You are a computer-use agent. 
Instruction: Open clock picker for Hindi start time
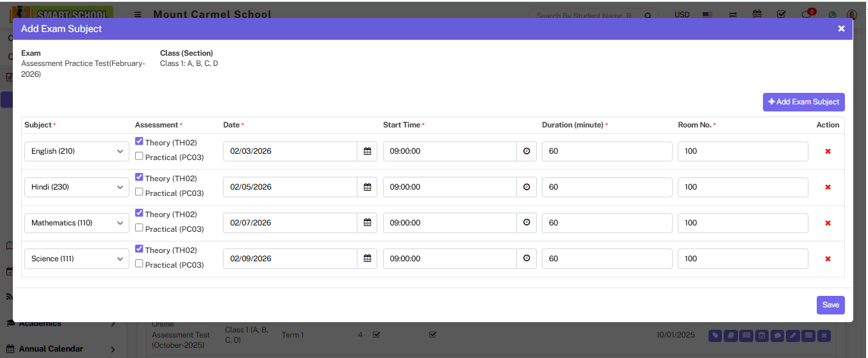click(527, 187)
